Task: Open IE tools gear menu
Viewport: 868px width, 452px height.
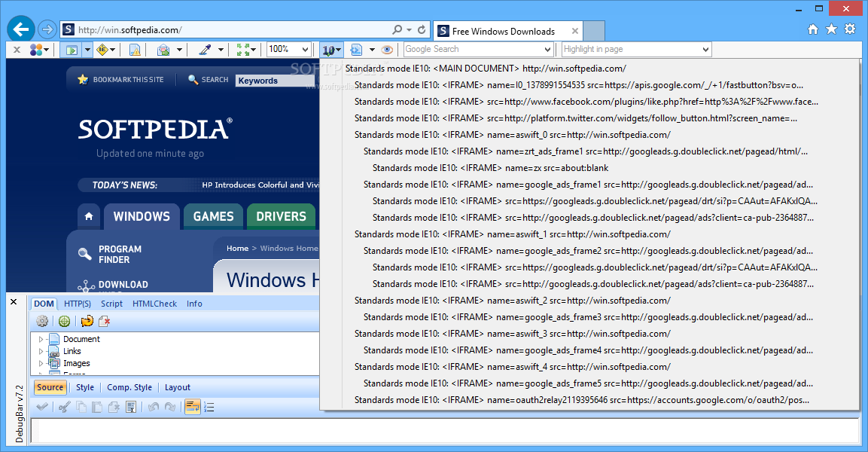Action: point(850,29)
